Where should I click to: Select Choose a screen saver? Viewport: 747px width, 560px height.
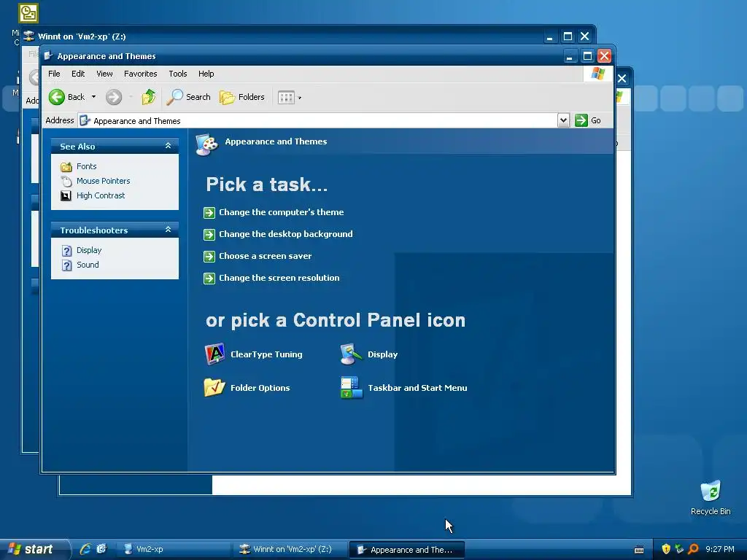pyautogui.click(x=265, y=256)
